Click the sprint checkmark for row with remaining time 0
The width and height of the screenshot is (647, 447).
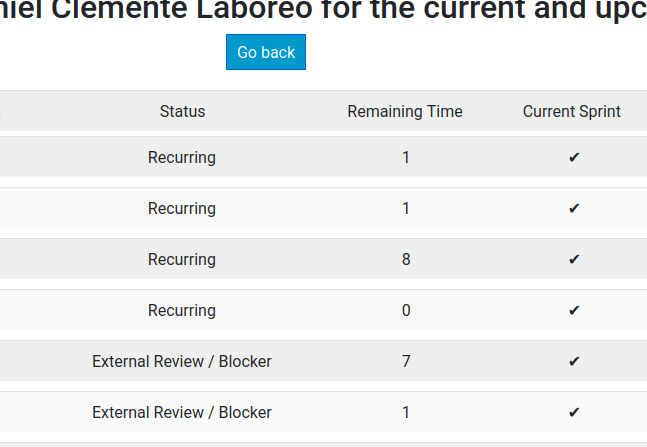pyautogui.click(x=574, y=310)
